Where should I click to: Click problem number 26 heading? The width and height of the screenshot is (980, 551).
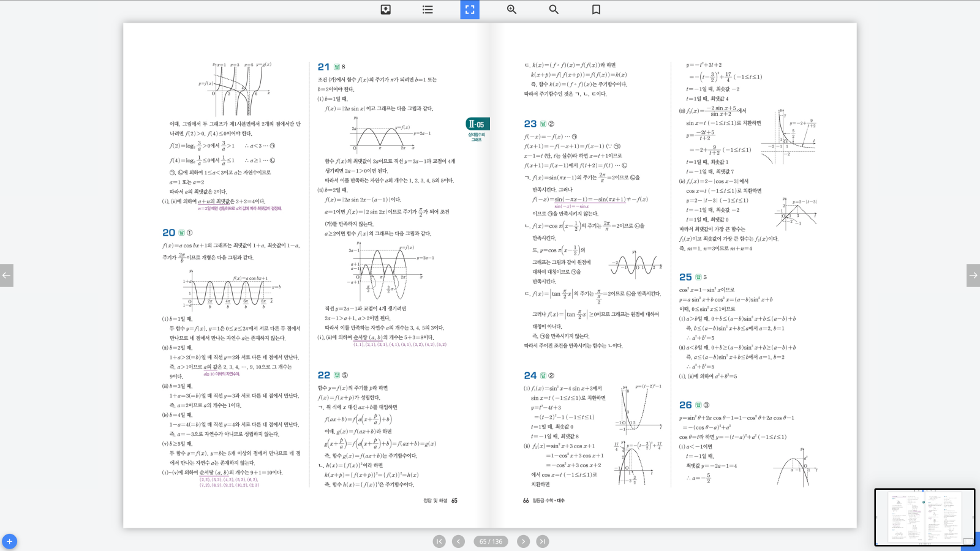pyautogui.click(x=685, y=405)
